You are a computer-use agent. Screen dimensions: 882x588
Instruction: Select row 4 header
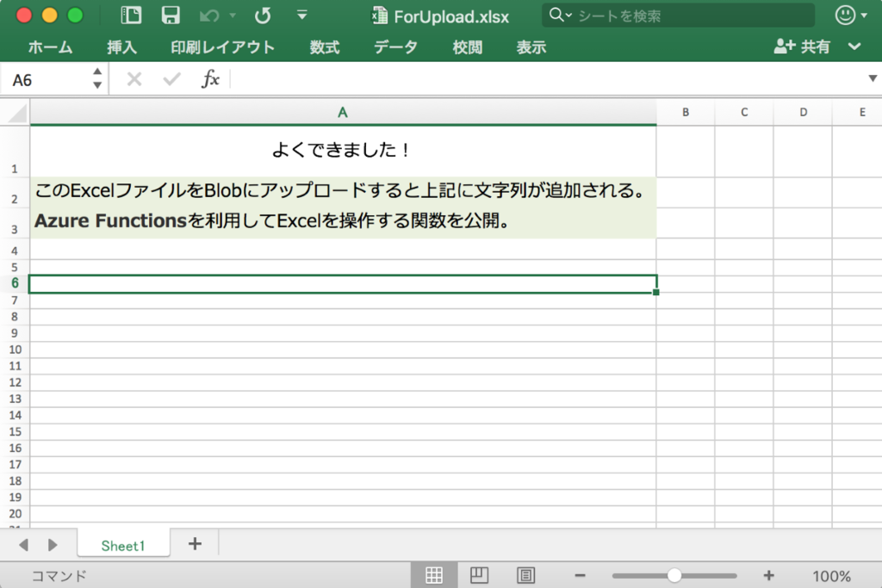15,251
